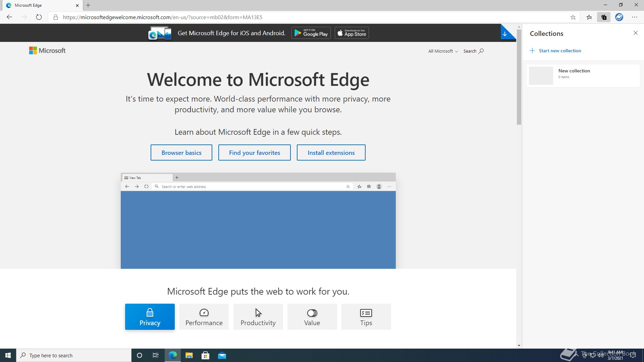Open File Explorer from the taskbar
This screenshot has height=362, width=644.
189,355
